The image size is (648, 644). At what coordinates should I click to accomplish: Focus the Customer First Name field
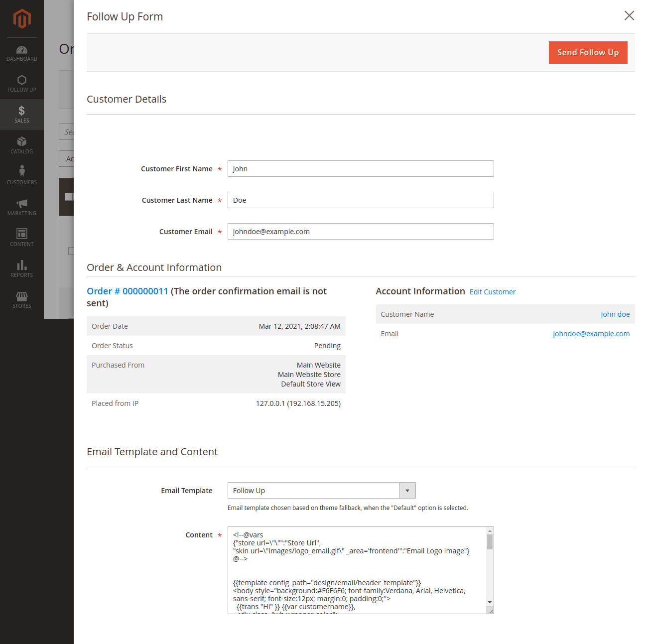tap(360, 168)
